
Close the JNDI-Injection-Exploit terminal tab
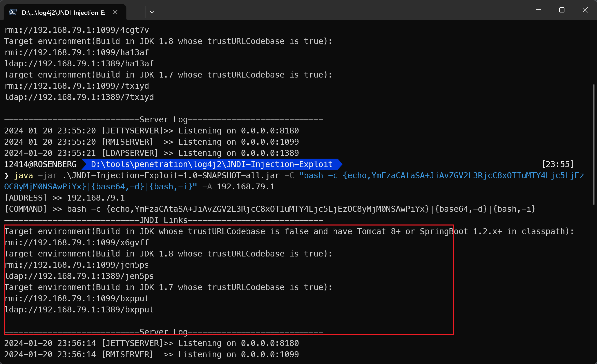[x=115, y=12]
